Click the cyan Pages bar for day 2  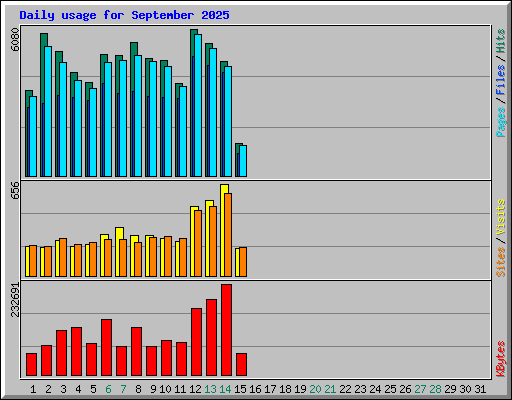point(48,111)
